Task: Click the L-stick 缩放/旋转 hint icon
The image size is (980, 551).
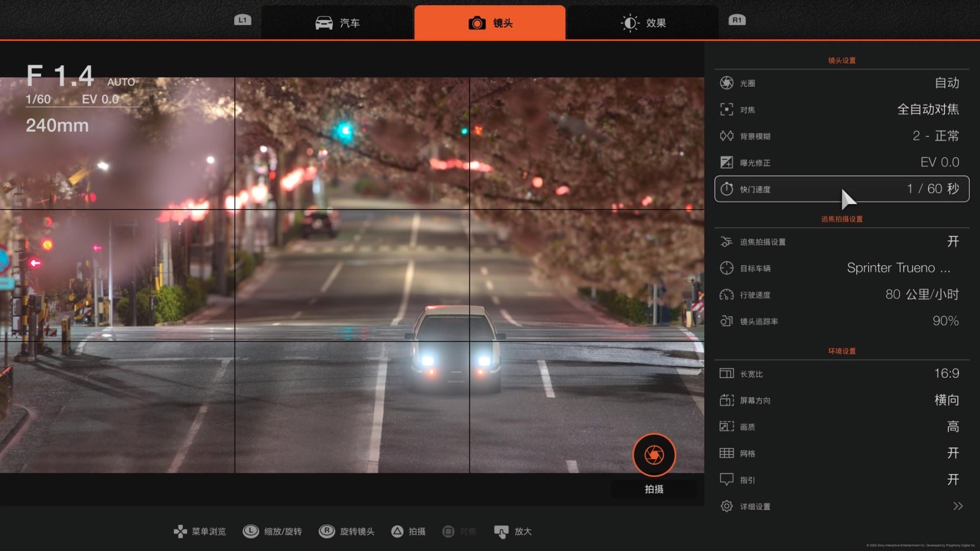Action: click(x=251, y=531)
